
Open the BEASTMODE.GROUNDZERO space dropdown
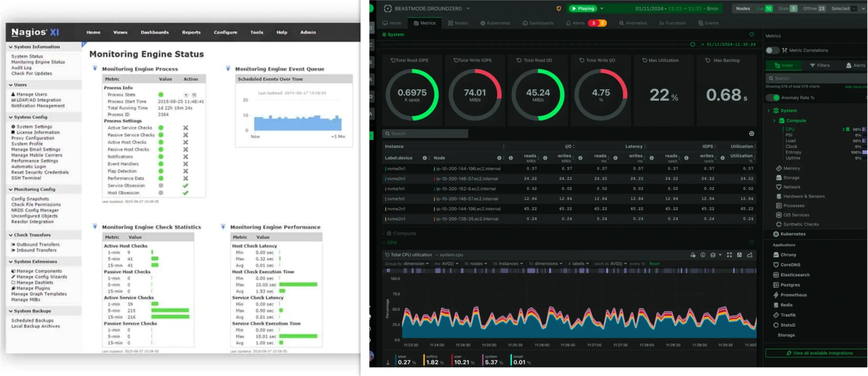pos(468,8)
